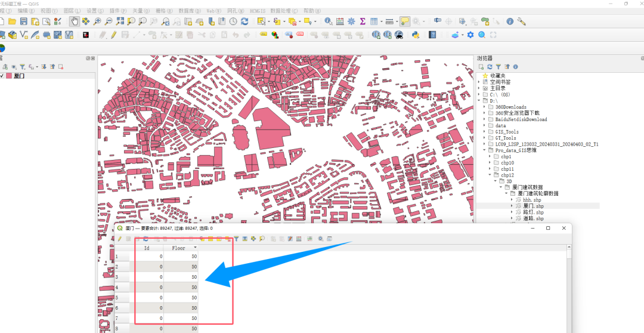Save the project with floppy disk icon
Viewport: 644px width, 333px height.
(x=23, y=21)
